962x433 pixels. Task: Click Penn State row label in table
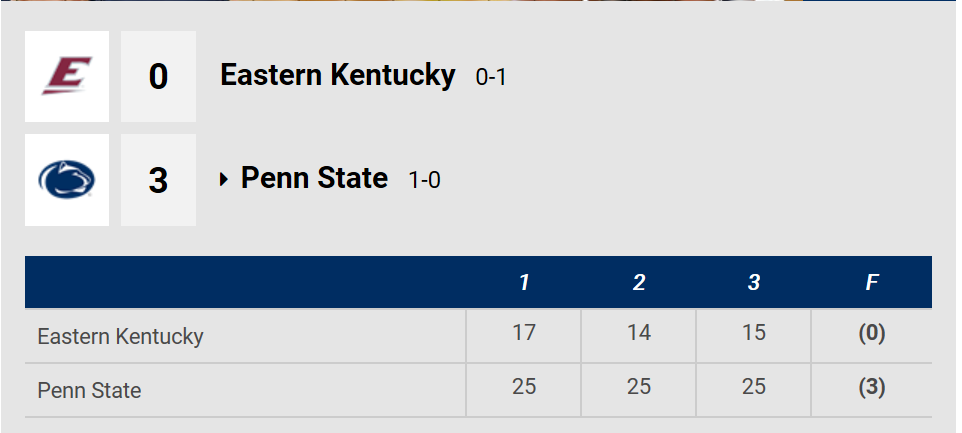tap(90, 390)
